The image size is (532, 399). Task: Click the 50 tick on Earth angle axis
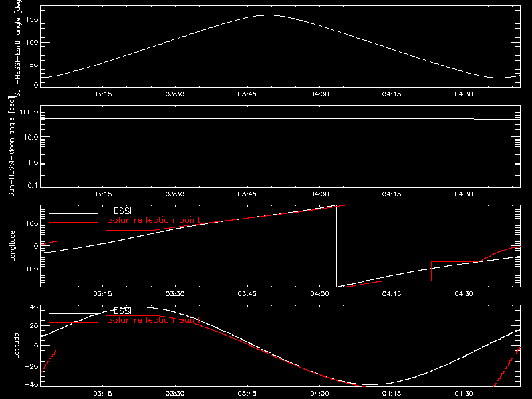(x=34, y=65)
